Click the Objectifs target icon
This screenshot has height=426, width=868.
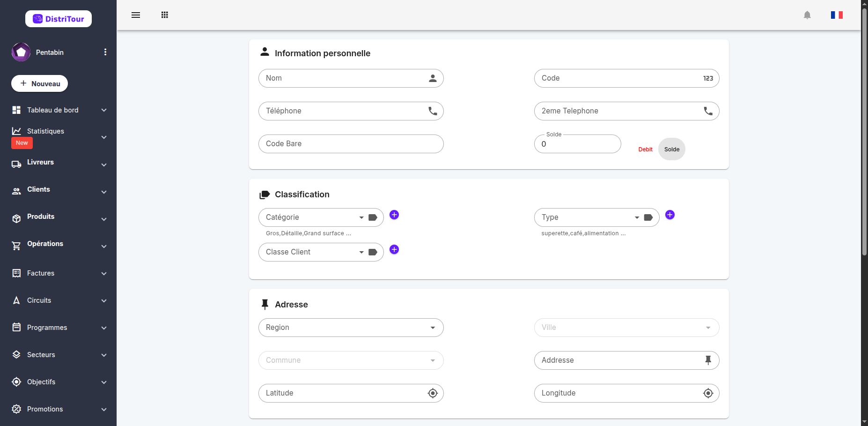pos(16,382)
